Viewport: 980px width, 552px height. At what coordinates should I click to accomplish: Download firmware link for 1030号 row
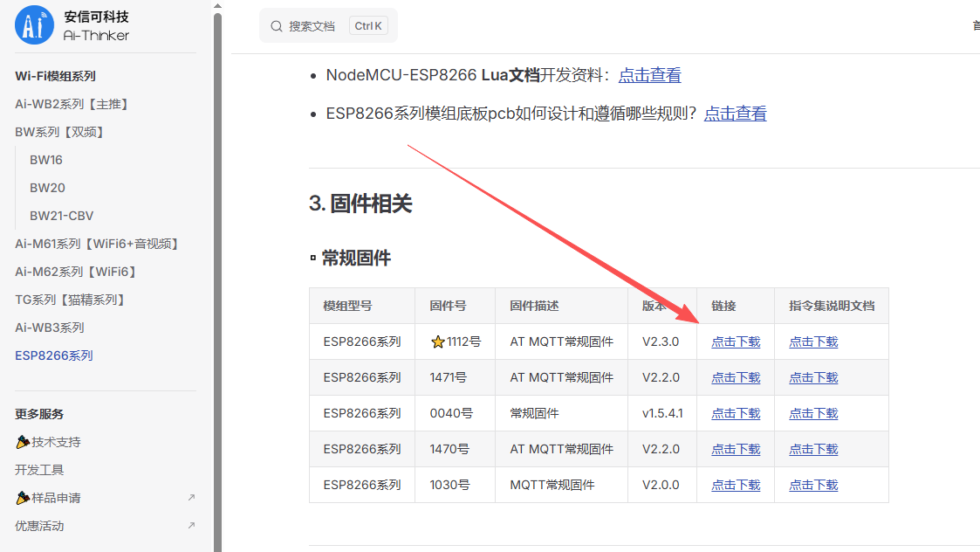(736, 485)
